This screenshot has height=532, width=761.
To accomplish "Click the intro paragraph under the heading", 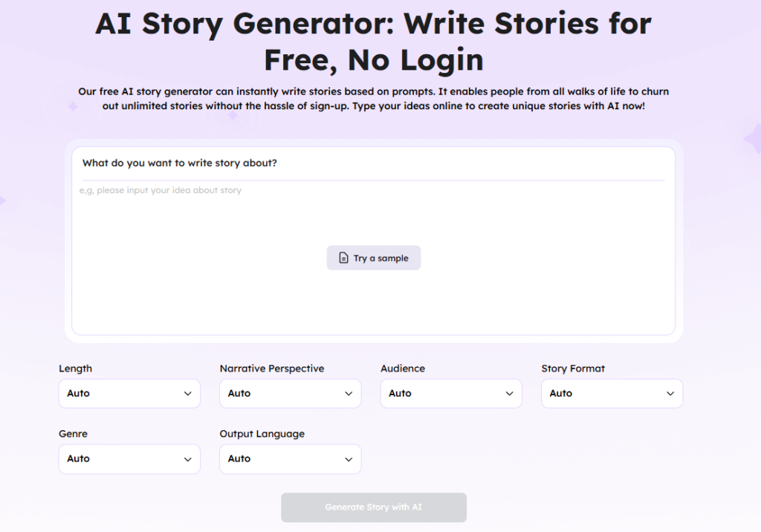I will click(373, 99).
